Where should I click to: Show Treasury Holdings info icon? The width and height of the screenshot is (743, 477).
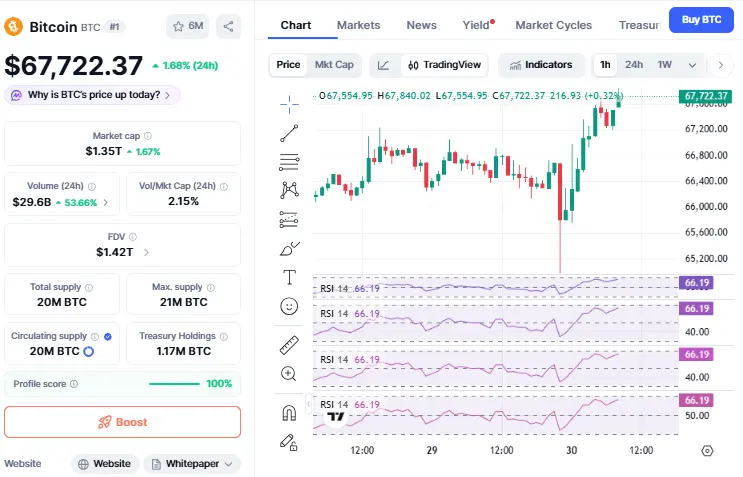[224, 336]
